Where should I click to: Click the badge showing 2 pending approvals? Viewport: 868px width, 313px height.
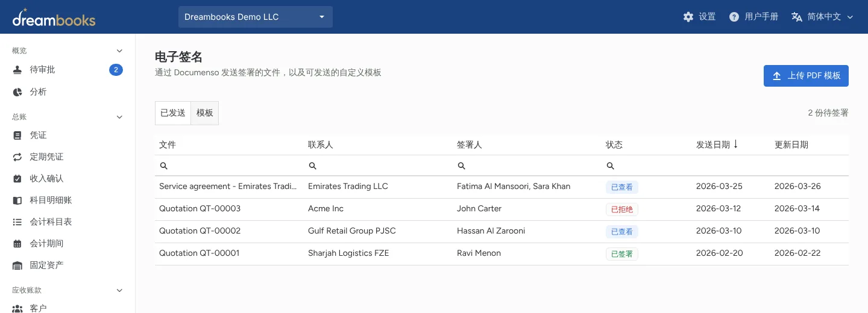pos(116,70)
